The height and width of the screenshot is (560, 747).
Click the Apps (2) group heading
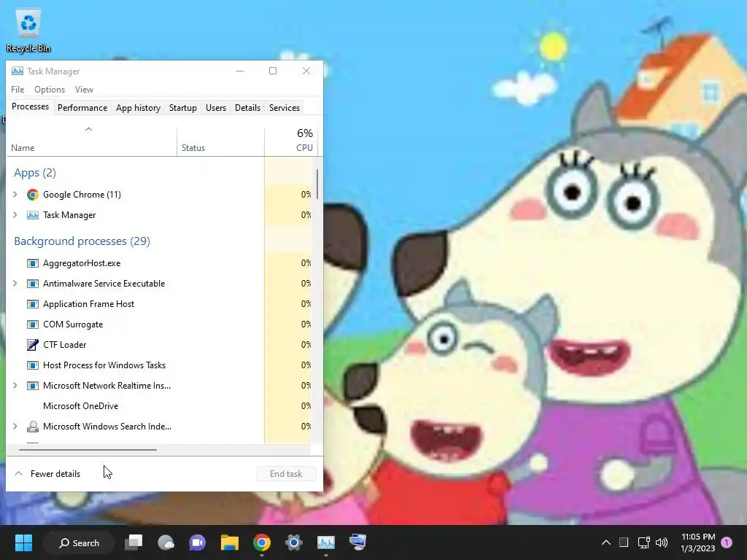pos(35,172)
